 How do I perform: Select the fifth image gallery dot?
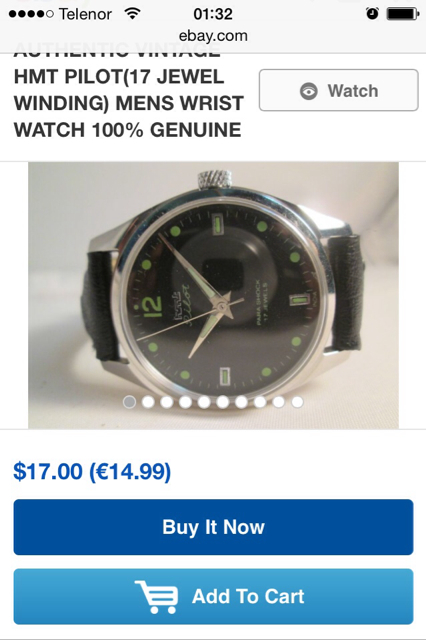click(204, 402)
